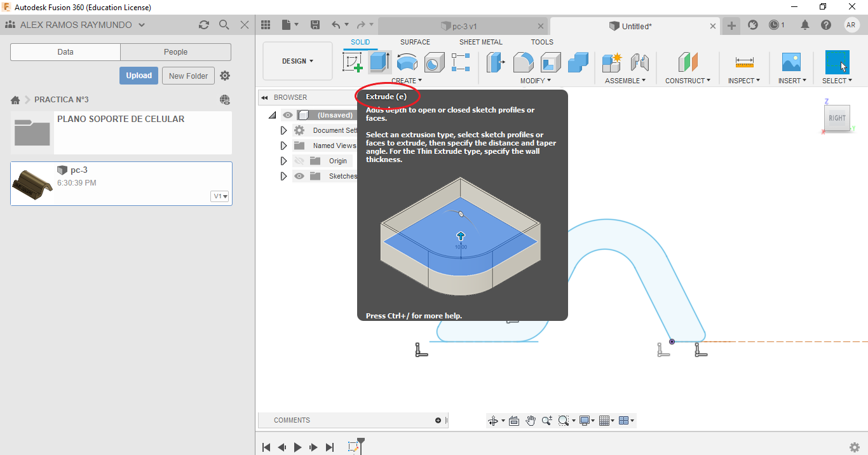
Task: Click the Insert image icon
Action: point(791,62)
